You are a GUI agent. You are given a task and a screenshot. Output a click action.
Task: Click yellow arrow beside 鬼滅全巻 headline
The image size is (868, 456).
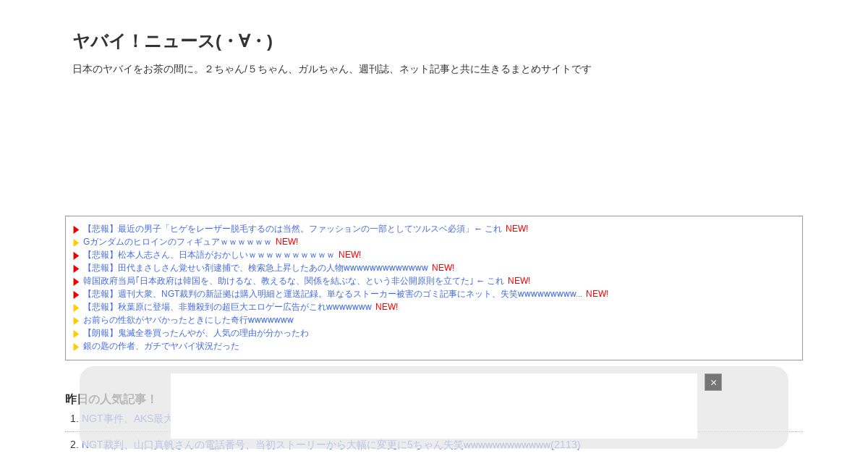(x=76, y=334)
